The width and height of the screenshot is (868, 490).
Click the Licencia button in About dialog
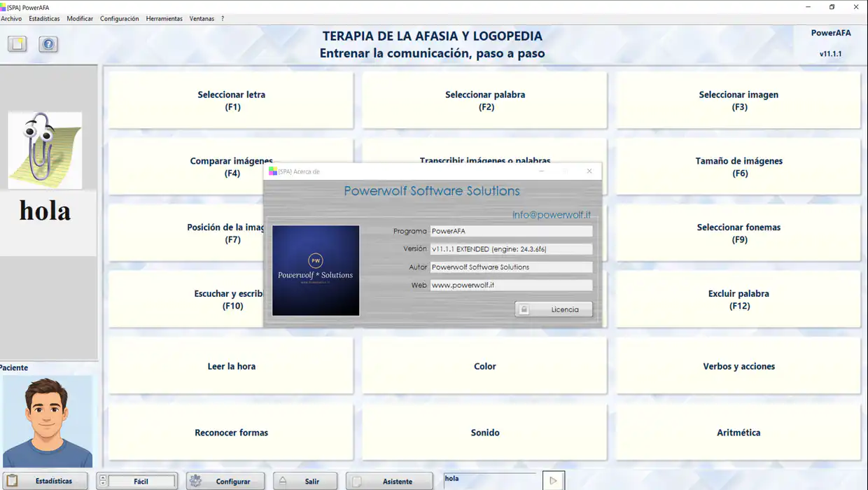click(554, 309)
